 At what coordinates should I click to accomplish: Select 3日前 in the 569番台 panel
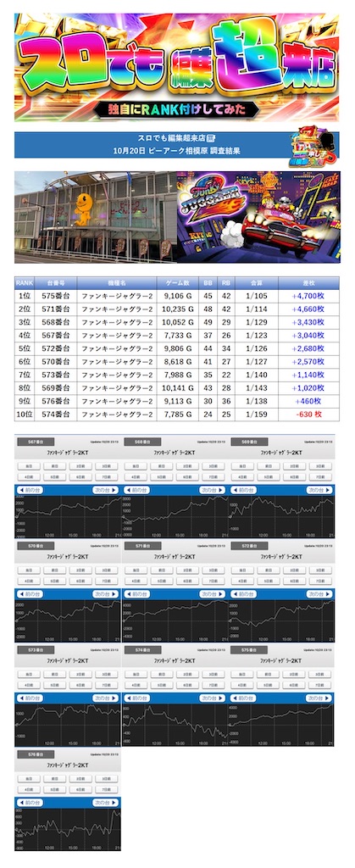319,466
